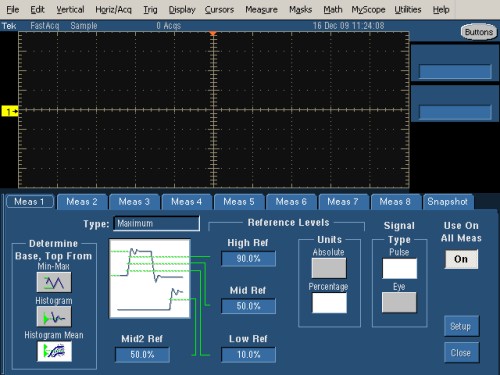Select Percentage units option
The width and height of the screenshot is (500, 375).
click(x=329, y=303)
